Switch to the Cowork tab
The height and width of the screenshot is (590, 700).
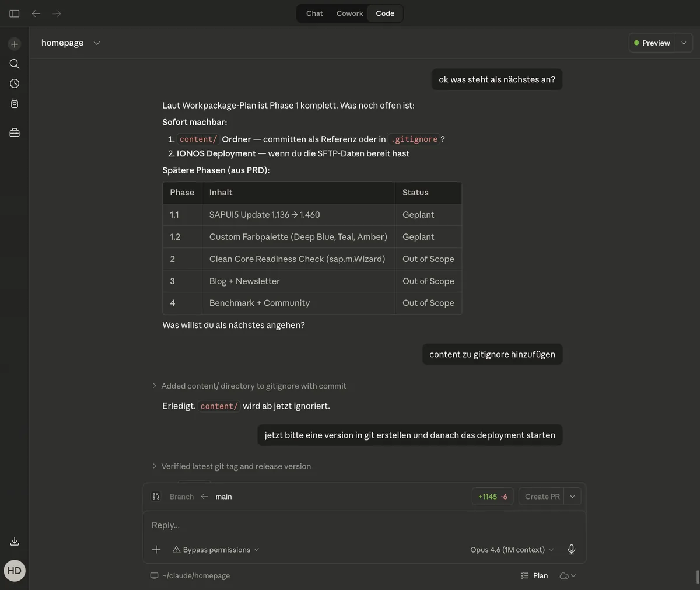pyautogui.click(x=349, y=13)
